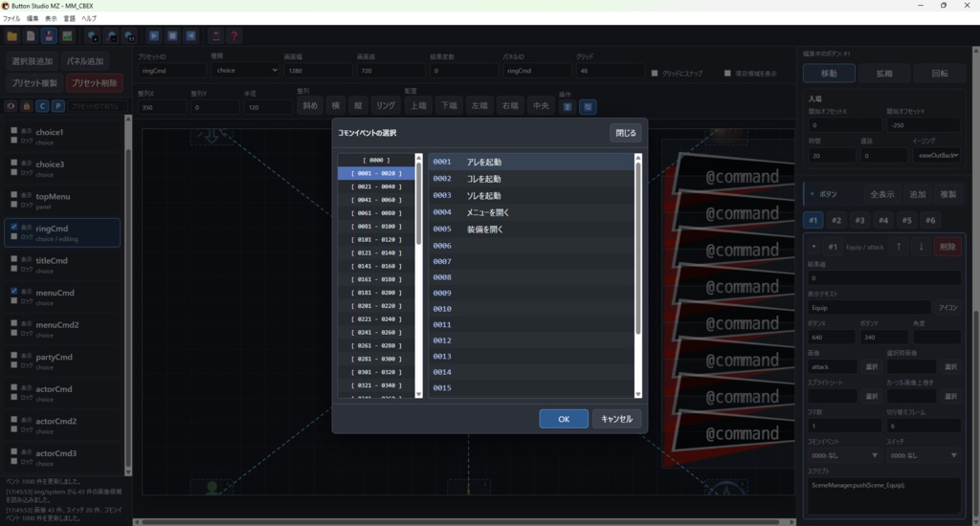The height and width of the screenshot is (526, 980).
Task: Uncheck the 表示 checkbox for ringCmd
Action: 13,227
